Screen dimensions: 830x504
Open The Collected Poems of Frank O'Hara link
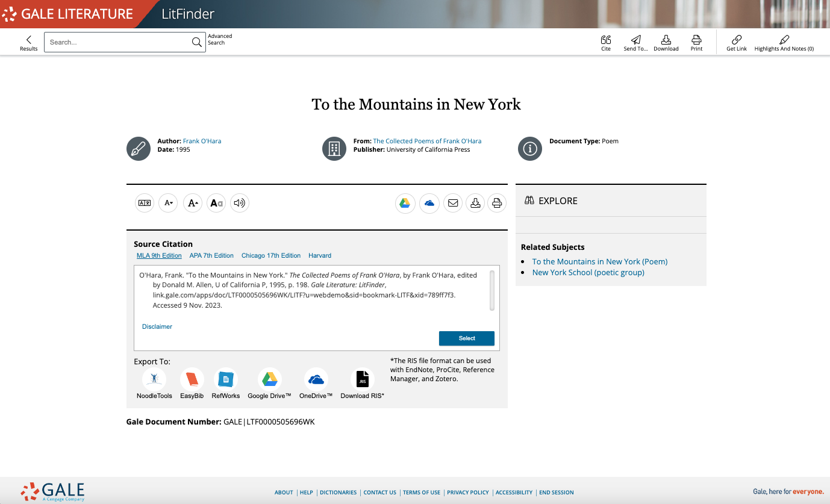tap(427, 141)
